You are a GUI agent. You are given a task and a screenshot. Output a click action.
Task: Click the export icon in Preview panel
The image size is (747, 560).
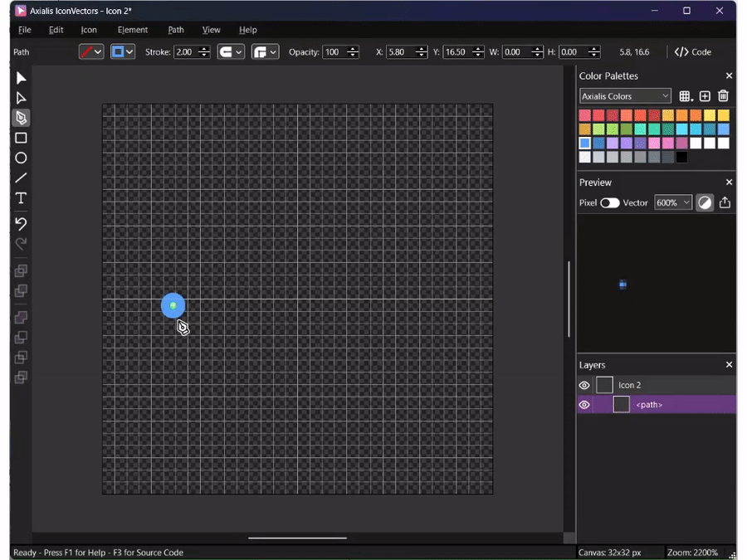pos(725,202)
